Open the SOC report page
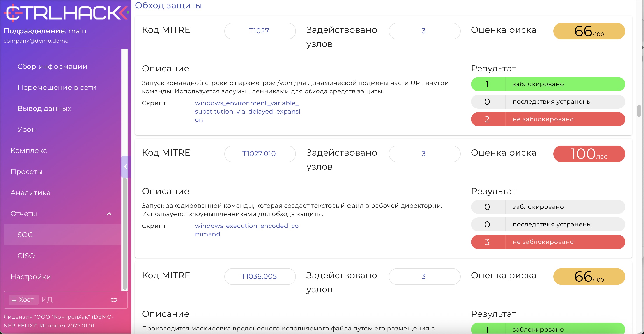 click(x=25, y=235)
